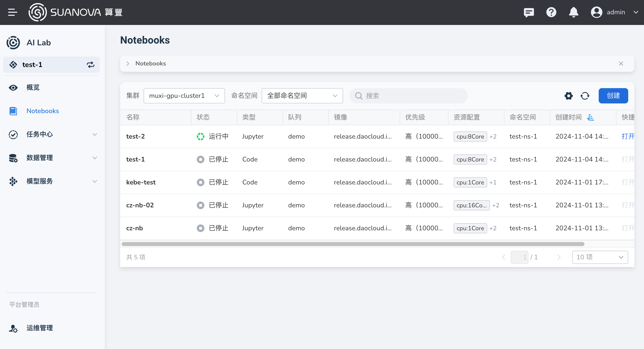Click 打开 for the test-2 row
Screen dimensions: 644x349
coord(628,137)
